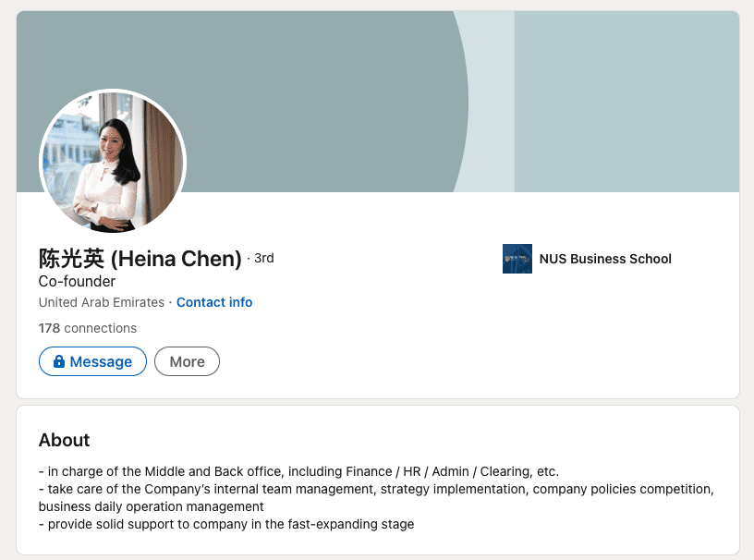Click the About line about Middle and Back office
754x560 pixels.
[x=298, y=471]
